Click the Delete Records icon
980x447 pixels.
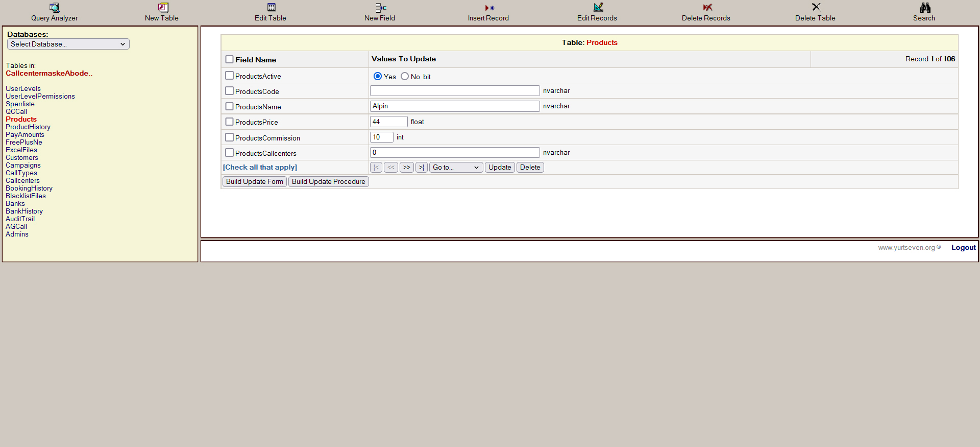pos(707,8)
